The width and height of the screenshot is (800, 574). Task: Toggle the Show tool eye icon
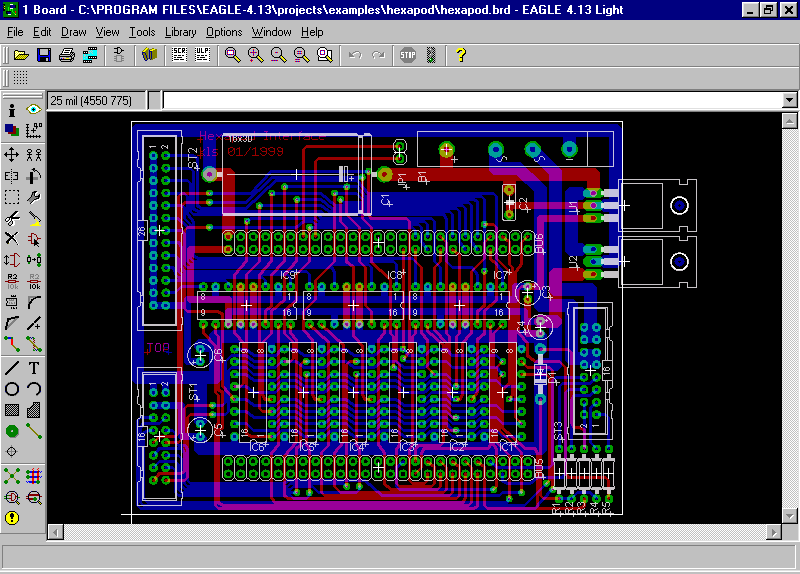click(34, 109)
